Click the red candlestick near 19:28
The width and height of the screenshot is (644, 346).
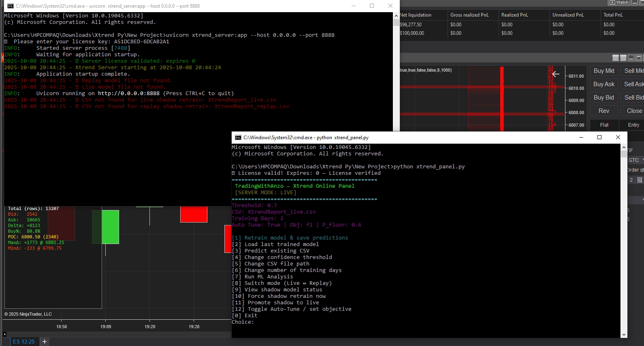click(x=194, y=214)
